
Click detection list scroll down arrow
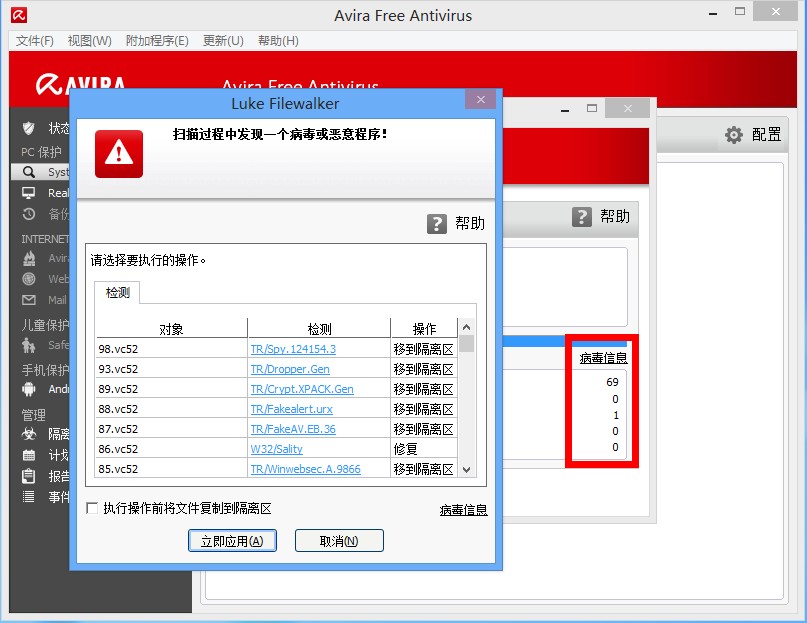[467, 470]
